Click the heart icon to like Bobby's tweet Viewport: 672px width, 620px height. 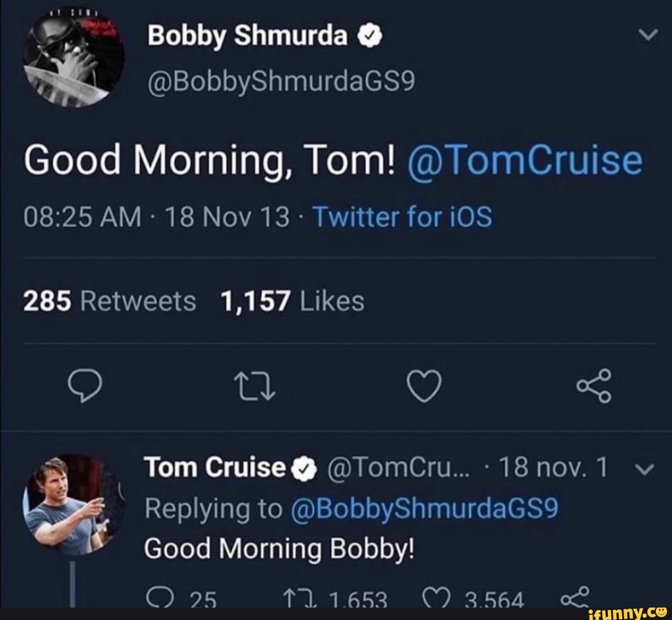(423, 387)
